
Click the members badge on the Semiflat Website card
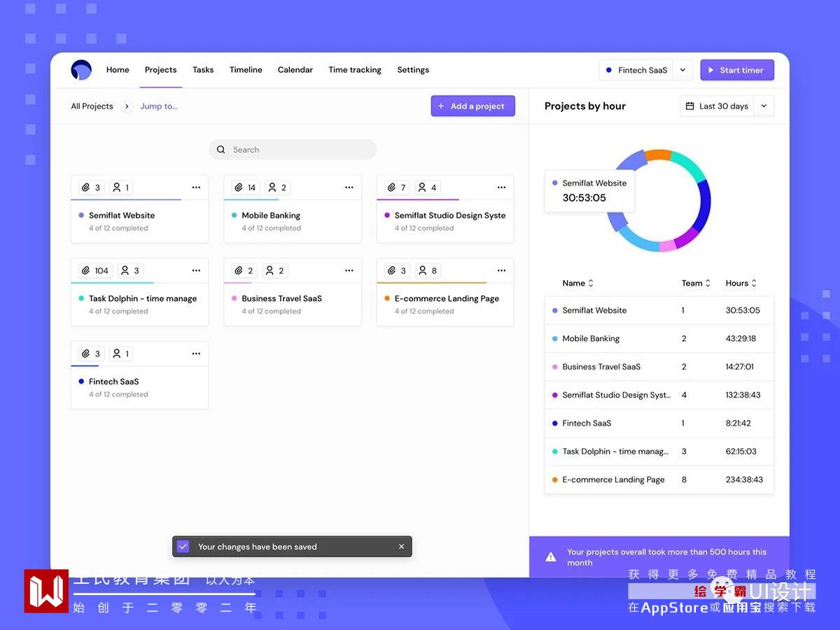121,188
